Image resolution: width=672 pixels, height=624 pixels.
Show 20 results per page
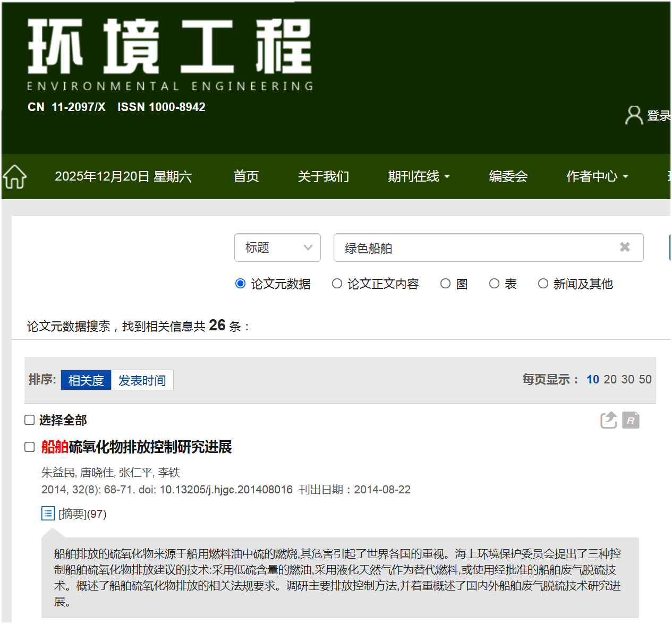(610, 379)
